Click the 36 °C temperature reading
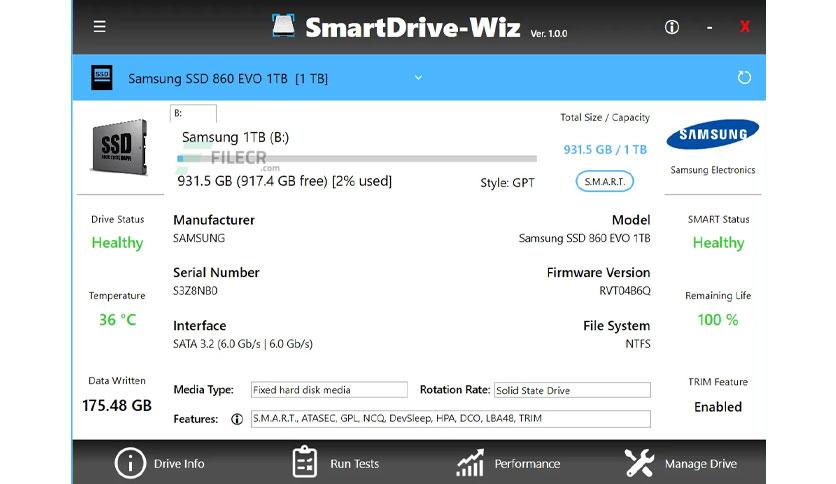 (x=117, y=319)
